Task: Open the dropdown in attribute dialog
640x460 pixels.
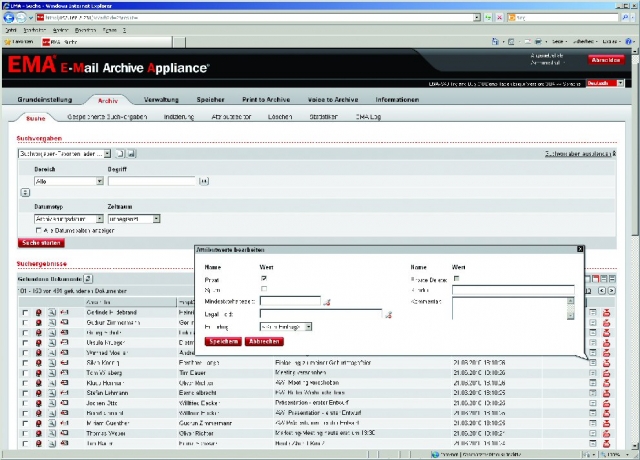Action: (x=309, y=327)
